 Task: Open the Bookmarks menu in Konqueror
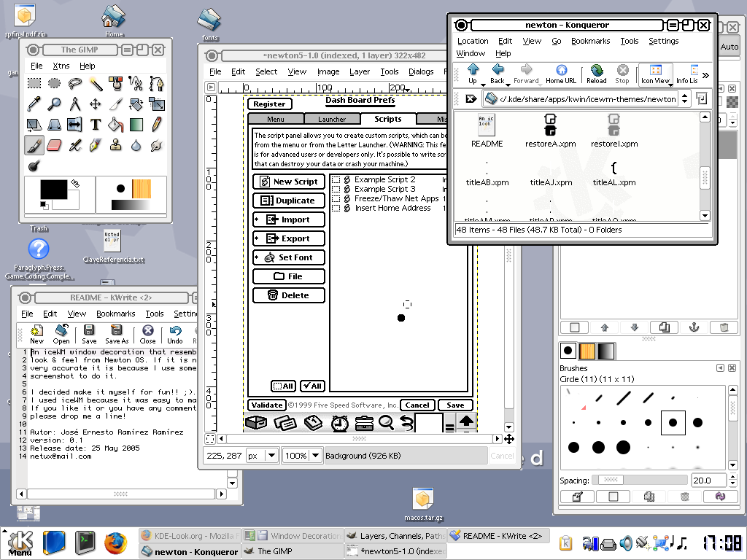click(591, 41)
